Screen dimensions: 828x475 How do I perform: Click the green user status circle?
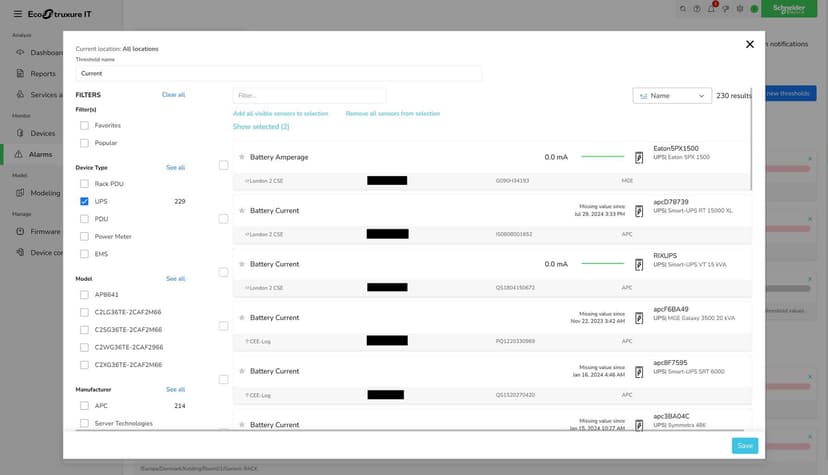pyautogui.click(x=754, y=9)
